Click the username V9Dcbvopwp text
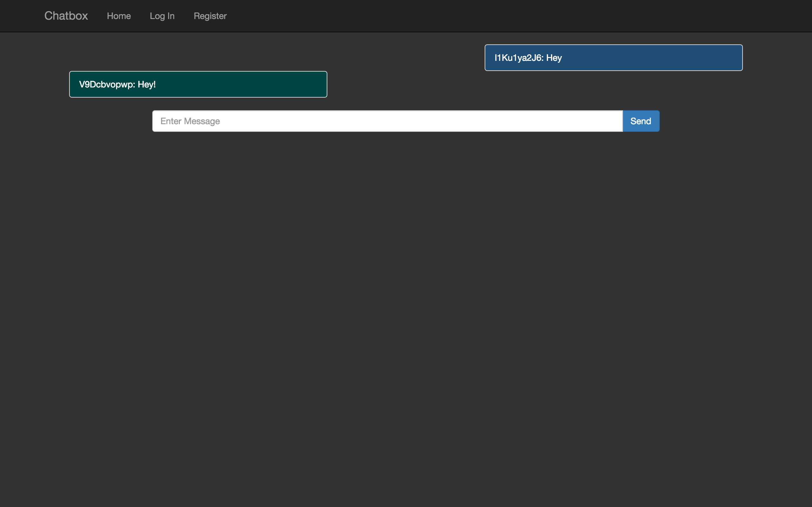Screen dimensions: 812x507 (x=106, y=84)
